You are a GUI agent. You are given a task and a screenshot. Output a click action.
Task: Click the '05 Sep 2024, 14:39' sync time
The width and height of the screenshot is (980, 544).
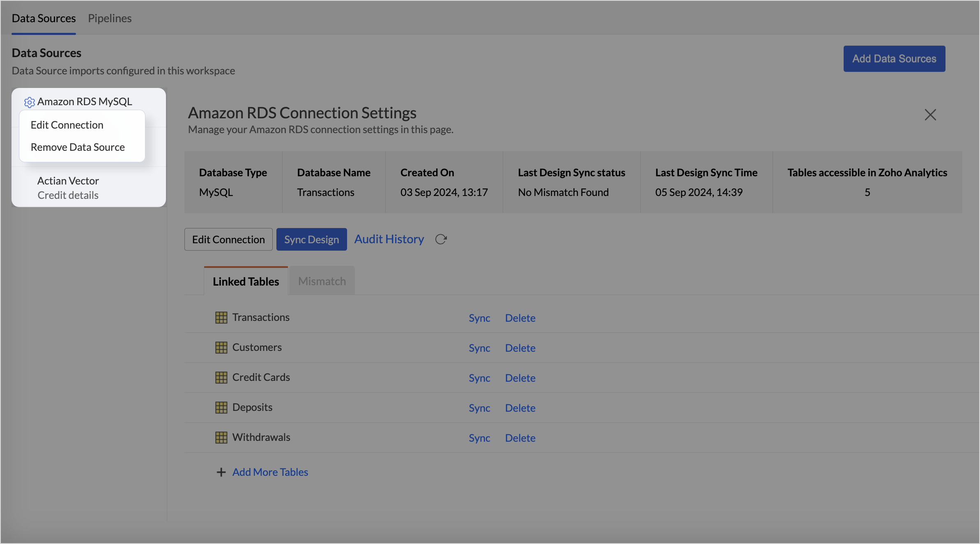tap(699, 192)
